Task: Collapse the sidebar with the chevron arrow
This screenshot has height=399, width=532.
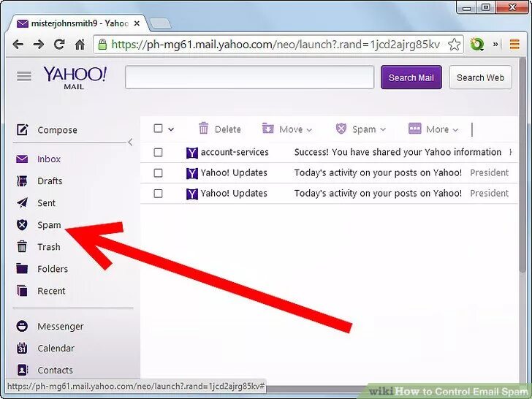Action: tap(130, 142)
